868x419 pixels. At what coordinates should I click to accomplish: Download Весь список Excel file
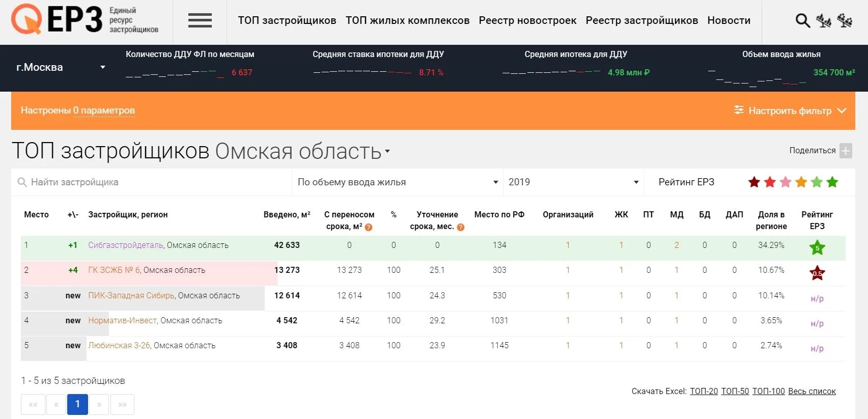[x=812, y=392]
